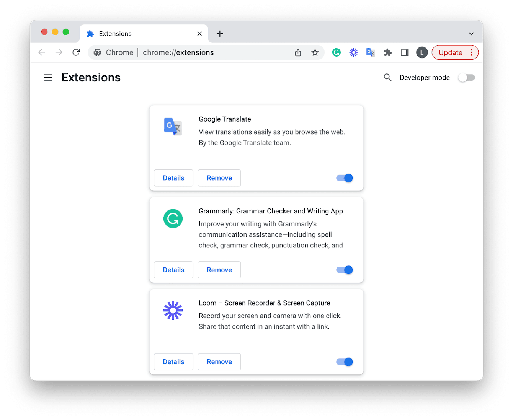Open the Grammarly extension from the toolbar
This screenshot has width=513, height=420.
336,52
